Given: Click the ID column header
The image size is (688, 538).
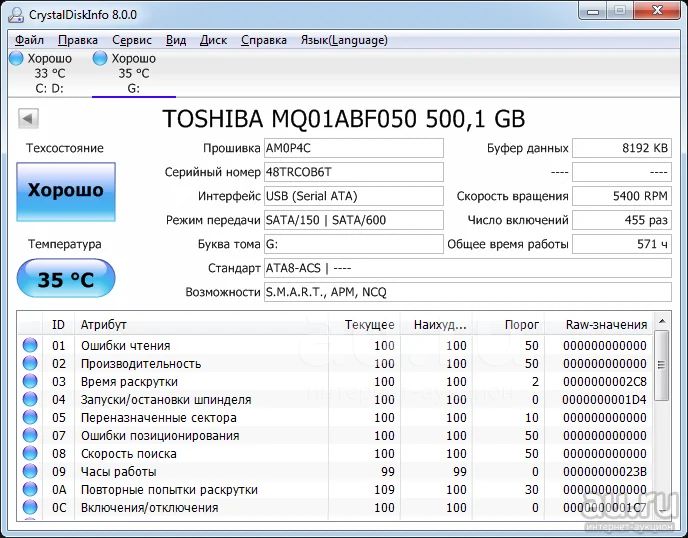Looking at the screenshot, I should click(58, 325).
